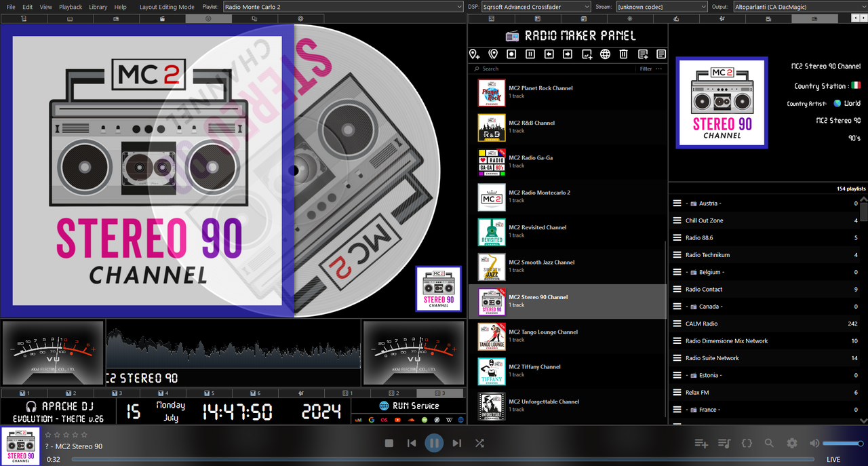Click the record icon in Radio Maker toolbar

512,54
